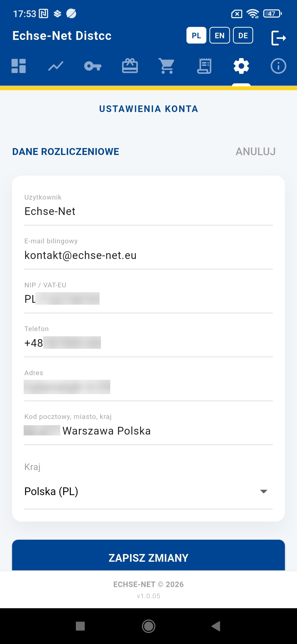297x644 pixels.
Task: Open the key licenses icon
Action: pos(93,66)
